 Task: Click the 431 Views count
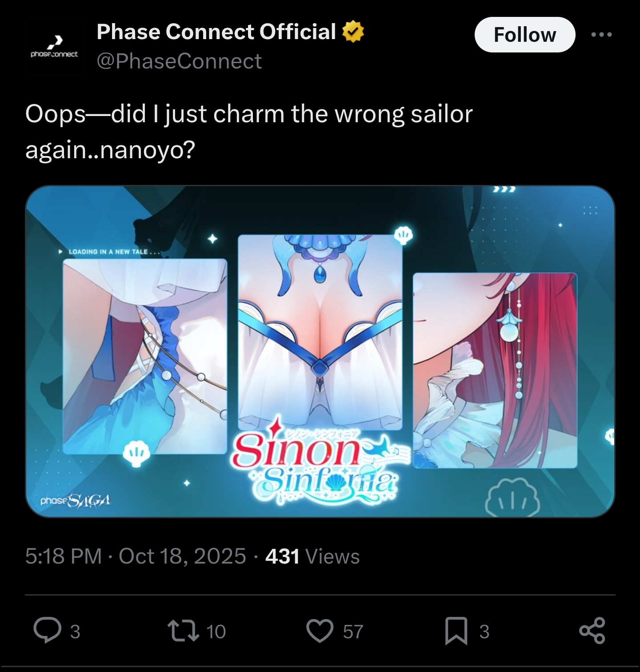click(312, 556)
